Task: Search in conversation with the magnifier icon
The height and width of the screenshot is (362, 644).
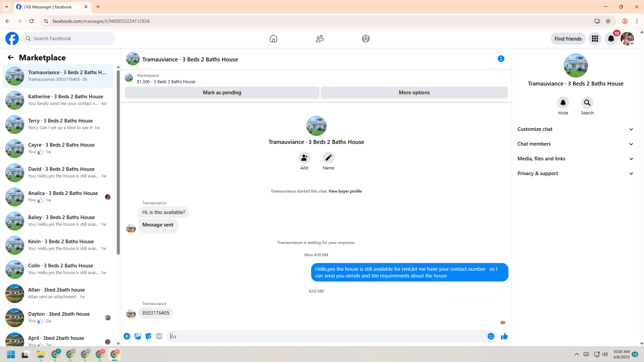Action: tap(587, 103)
